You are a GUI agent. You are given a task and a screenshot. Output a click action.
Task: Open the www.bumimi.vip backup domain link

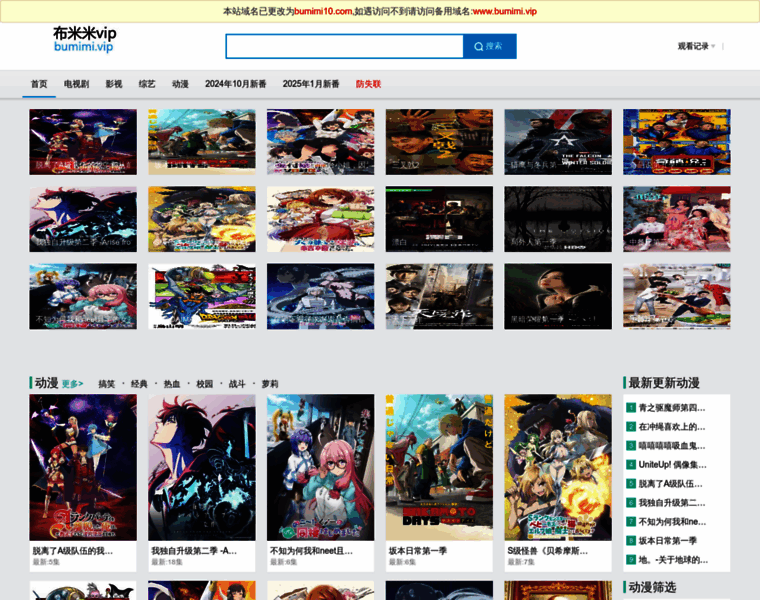(505, 11)
